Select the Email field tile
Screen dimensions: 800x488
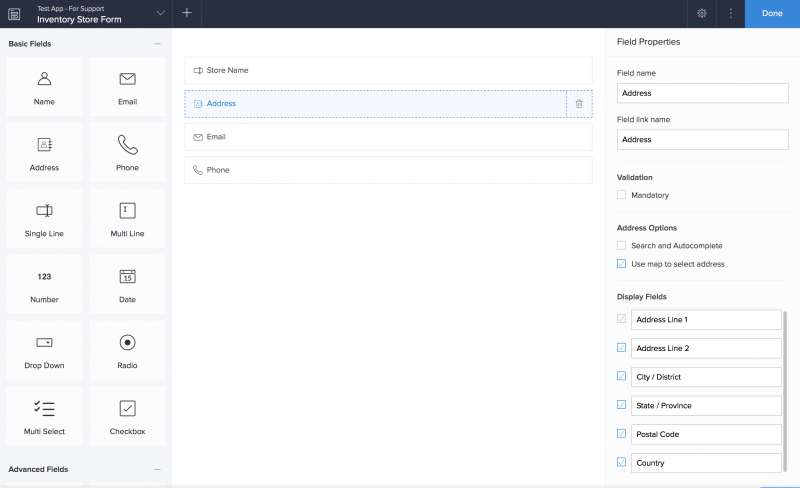[x=127, y=86]
